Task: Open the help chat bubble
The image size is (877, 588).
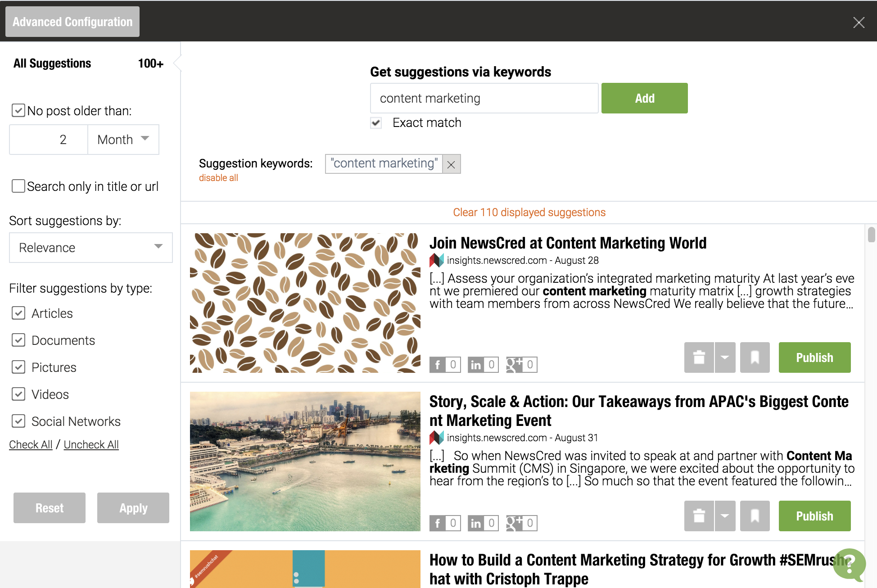Action: [x=849, y=565]
